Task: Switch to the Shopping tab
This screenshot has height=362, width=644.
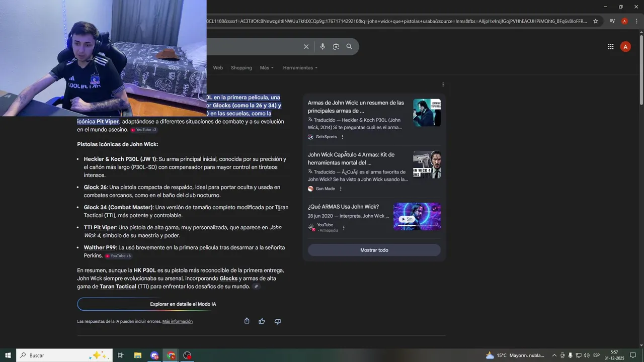Action: [242, 68]
